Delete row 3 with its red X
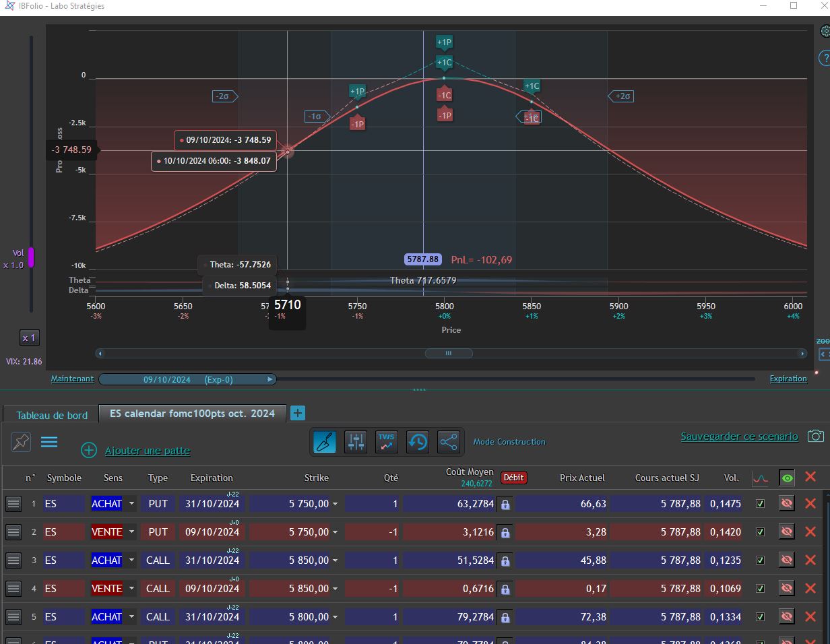Viewport: 830px width, 644px height. point(810,560)
